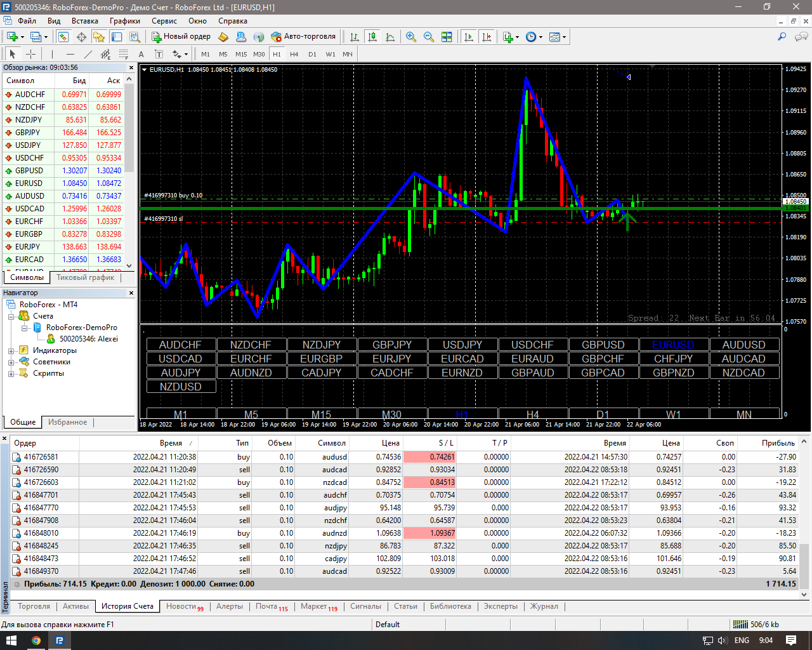Select the text label tool

click(159, 54)
